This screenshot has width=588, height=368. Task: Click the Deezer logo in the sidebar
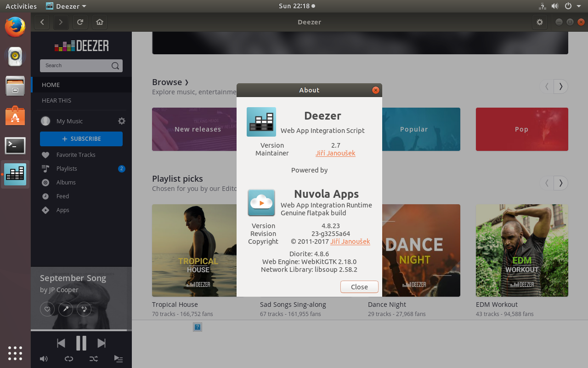tap(81, 46)
